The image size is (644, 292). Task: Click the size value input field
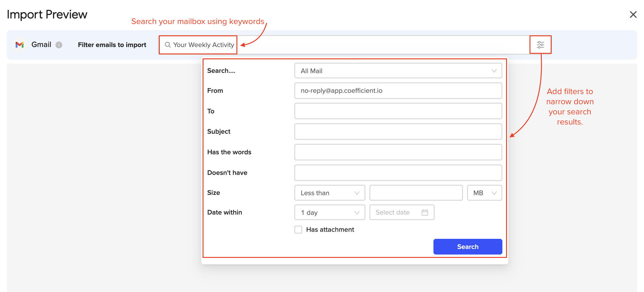[416, 193]
